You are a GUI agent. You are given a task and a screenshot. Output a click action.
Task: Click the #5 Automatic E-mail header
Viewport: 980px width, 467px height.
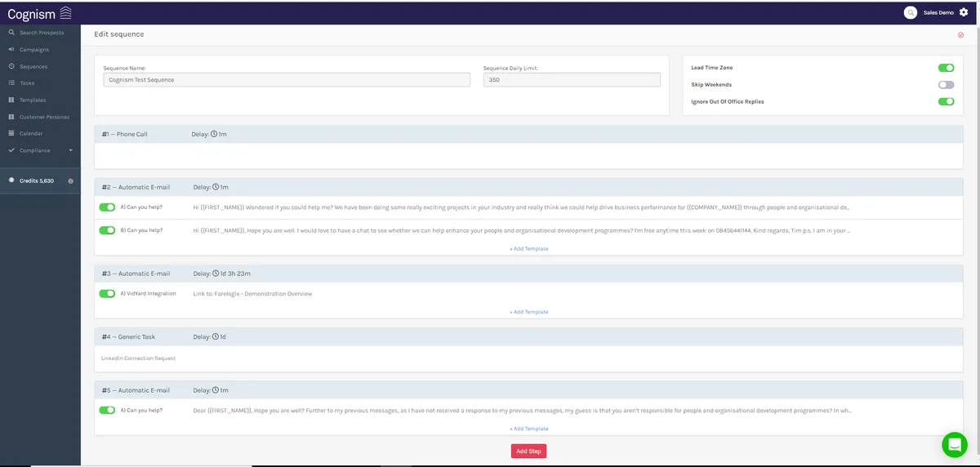coord(528,390)
